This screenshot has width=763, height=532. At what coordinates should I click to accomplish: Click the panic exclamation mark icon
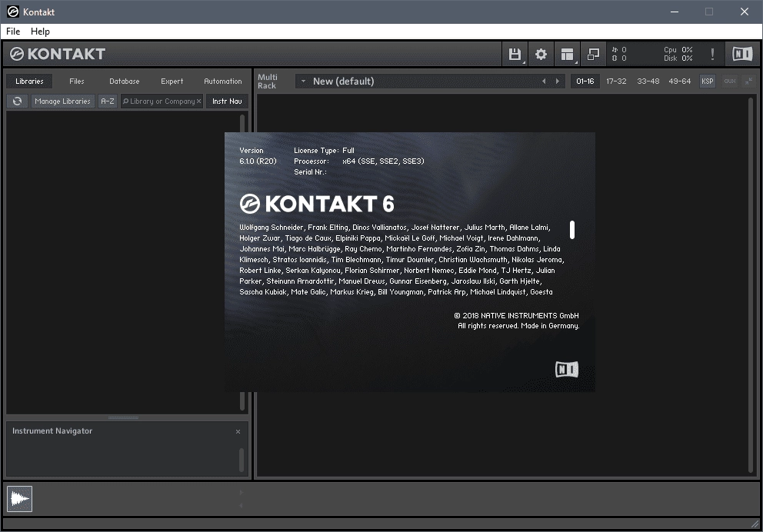[x=712, y=54]
